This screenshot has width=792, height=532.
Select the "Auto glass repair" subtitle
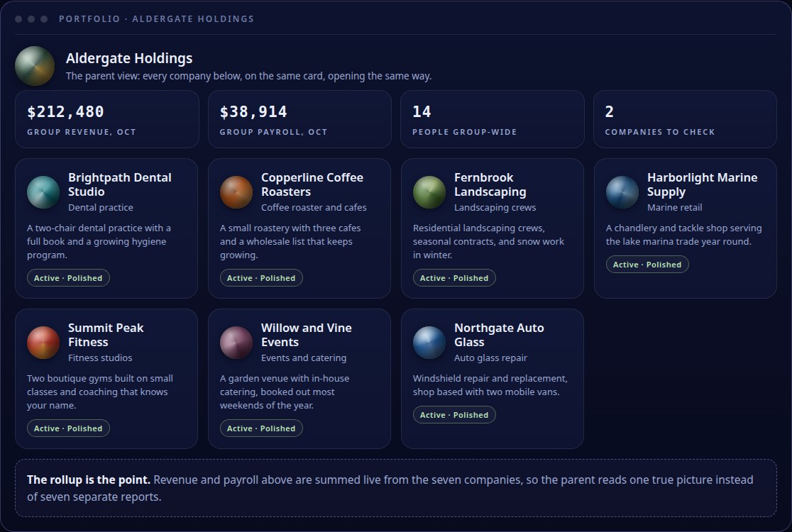[490, 358]
